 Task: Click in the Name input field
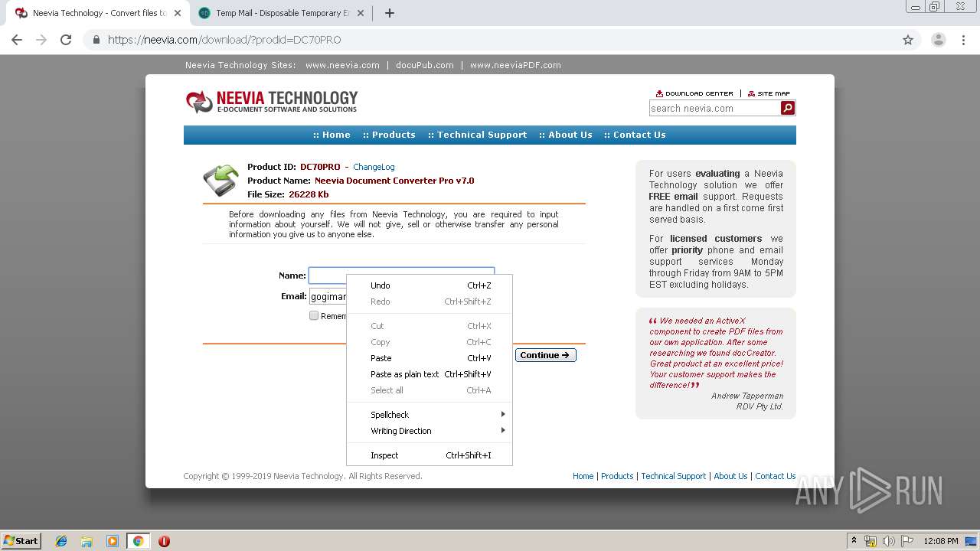pos(401,275)
